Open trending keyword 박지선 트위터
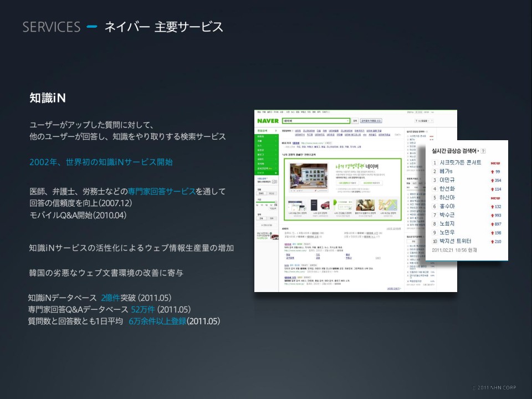The height and width of the screenshot is (399, 532). [x=456, y=241]
